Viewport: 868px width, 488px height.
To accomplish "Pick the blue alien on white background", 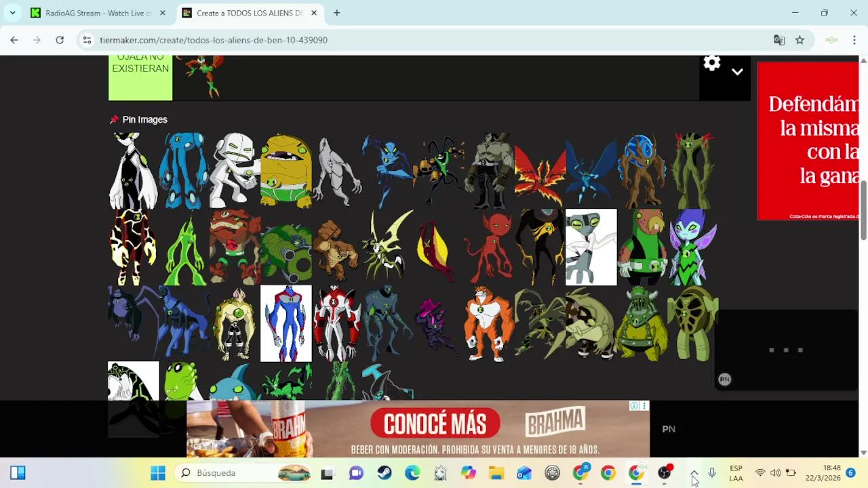I will (x=285, y=323).
